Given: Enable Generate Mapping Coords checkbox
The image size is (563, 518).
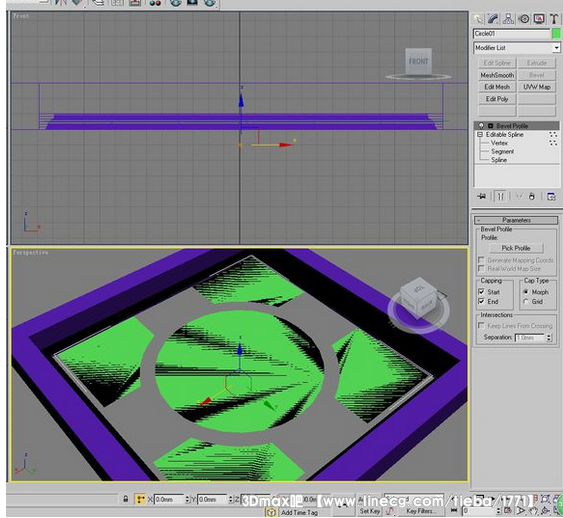Looking at the screenshot, I should point(481,260).
